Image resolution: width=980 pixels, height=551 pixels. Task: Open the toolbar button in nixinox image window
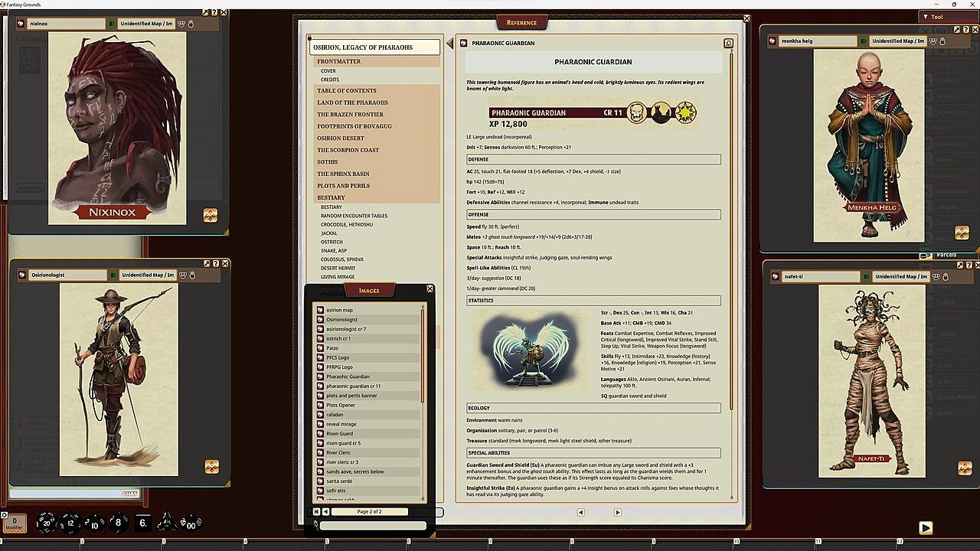[x=211, y=216]
